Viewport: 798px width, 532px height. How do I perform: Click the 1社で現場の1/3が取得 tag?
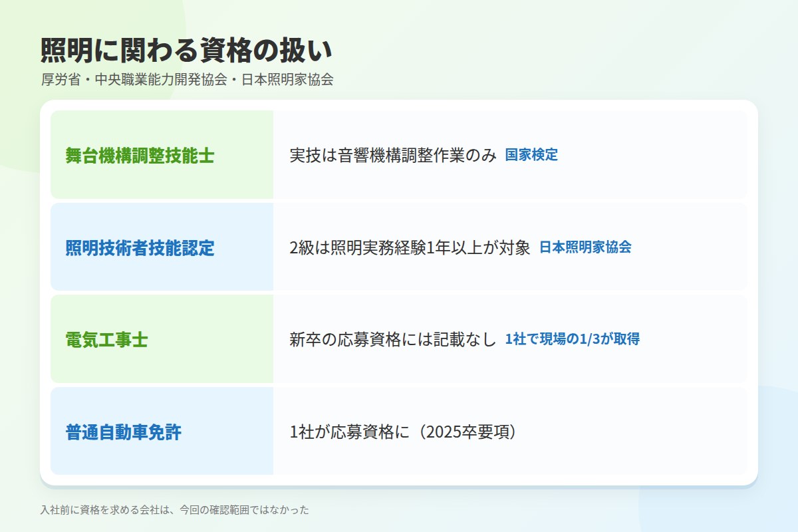click(x=572, y=339)
